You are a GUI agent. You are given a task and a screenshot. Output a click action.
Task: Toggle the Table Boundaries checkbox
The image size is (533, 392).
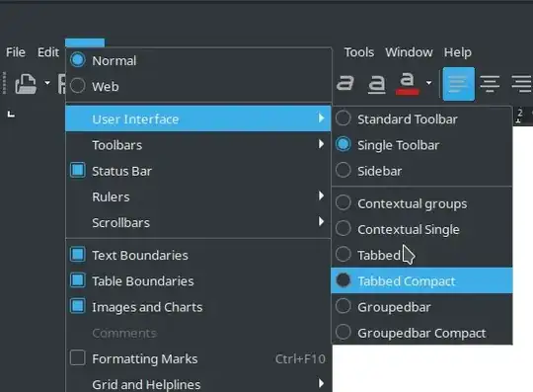click(78, 280)
